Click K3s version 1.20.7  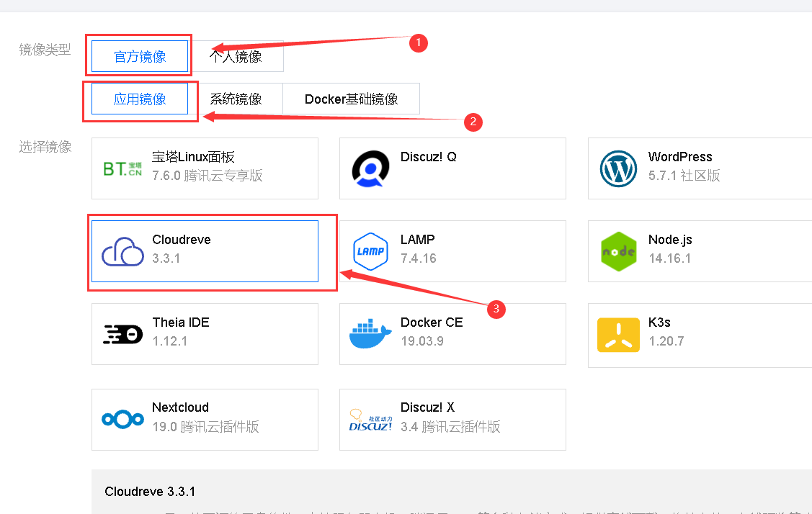(x=666, y=341)
